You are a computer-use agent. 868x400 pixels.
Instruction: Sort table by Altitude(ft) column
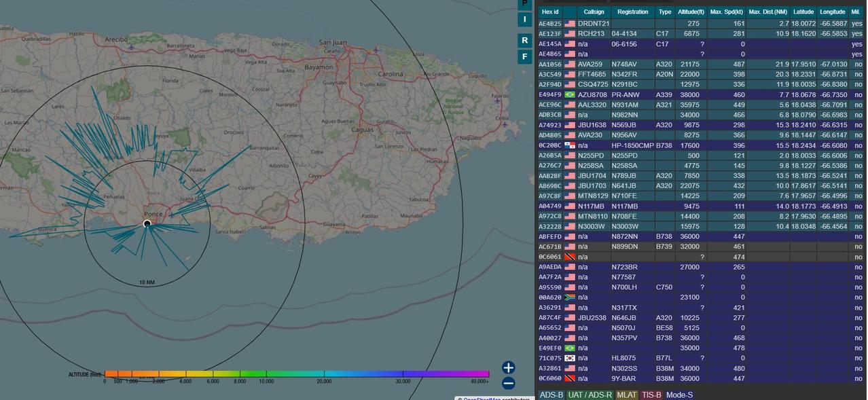click(x=691, y=12)
